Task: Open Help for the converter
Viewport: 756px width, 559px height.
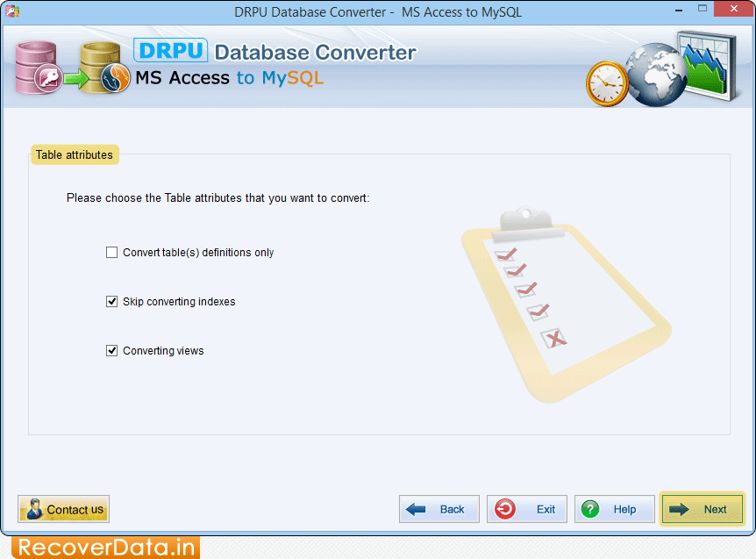Action: tap(615, 509)
